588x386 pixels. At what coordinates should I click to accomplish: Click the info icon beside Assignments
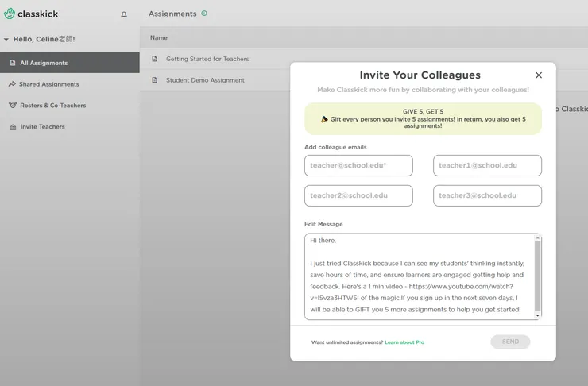(204, 14)
